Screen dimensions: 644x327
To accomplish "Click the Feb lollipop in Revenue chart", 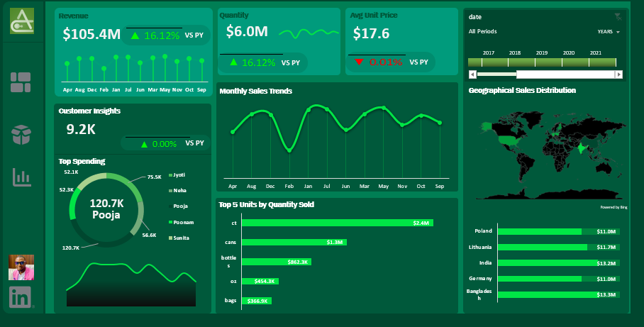I will coord(104,74).
